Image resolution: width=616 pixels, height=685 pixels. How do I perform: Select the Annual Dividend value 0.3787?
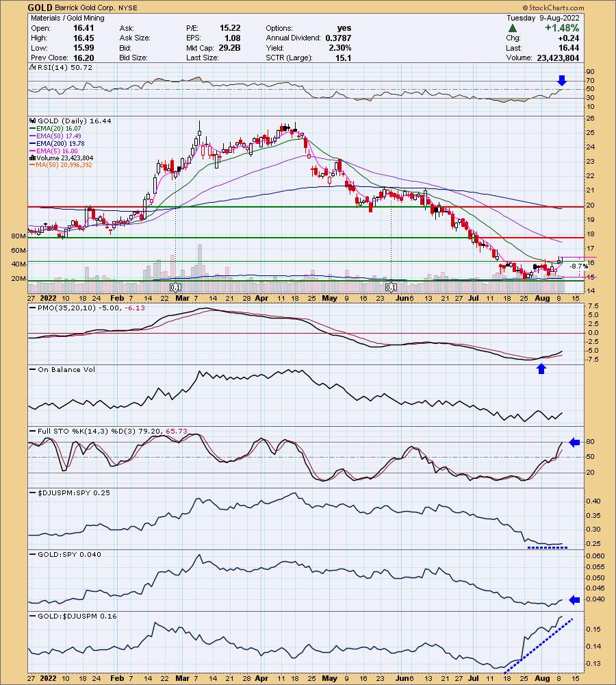pyautogui.click(x=338, y=38)
